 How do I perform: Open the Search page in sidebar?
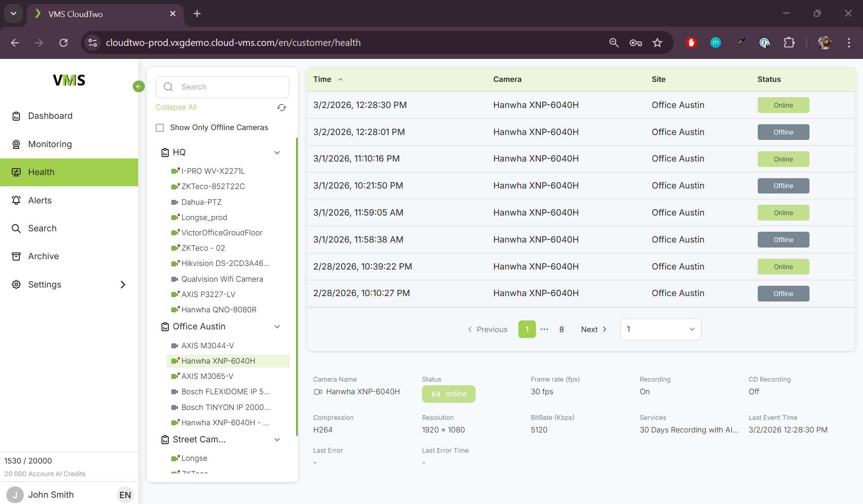tap(42, 229)
